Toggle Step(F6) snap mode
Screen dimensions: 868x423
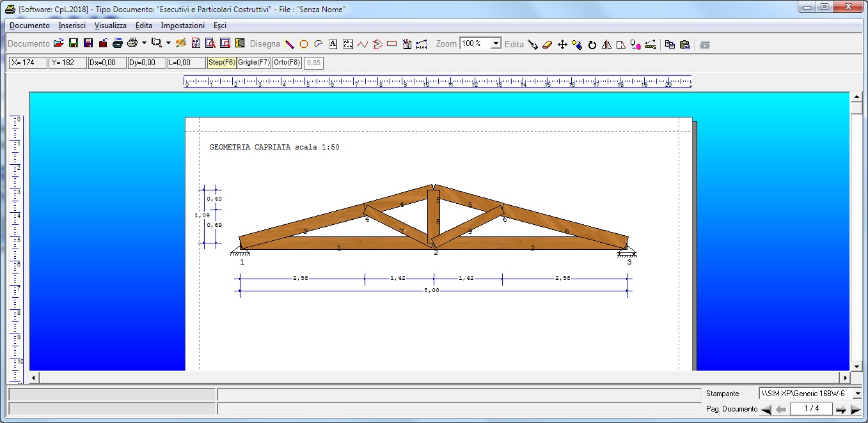(x=221, y=63)
